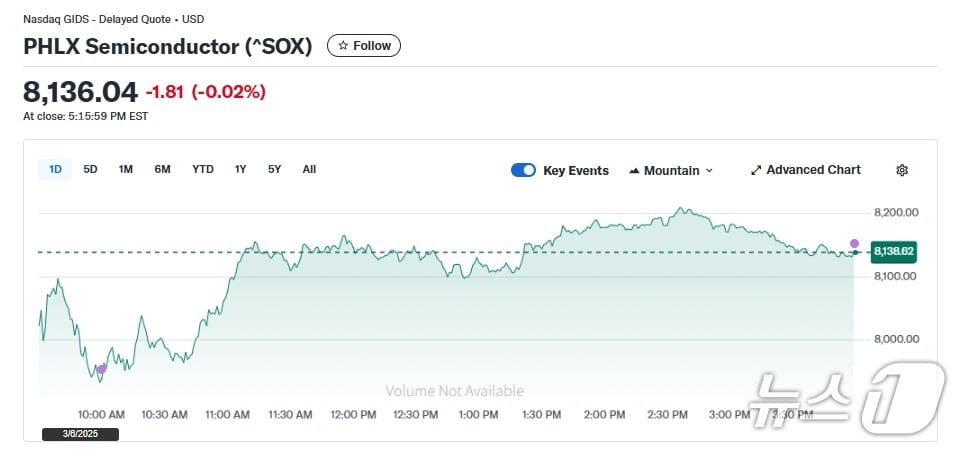960x449 pixels.
Task: Click purple key event dot near 10:00 AM
Action: point(101,369)
